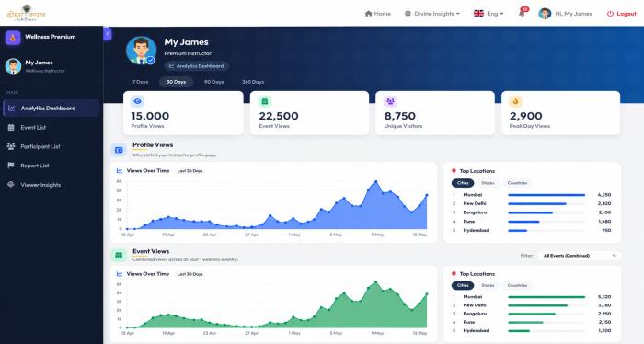The height and width of the screenshot is (344, 644).
Task: Click My James avatar in sidebar
Action: [x=13, y=66]
